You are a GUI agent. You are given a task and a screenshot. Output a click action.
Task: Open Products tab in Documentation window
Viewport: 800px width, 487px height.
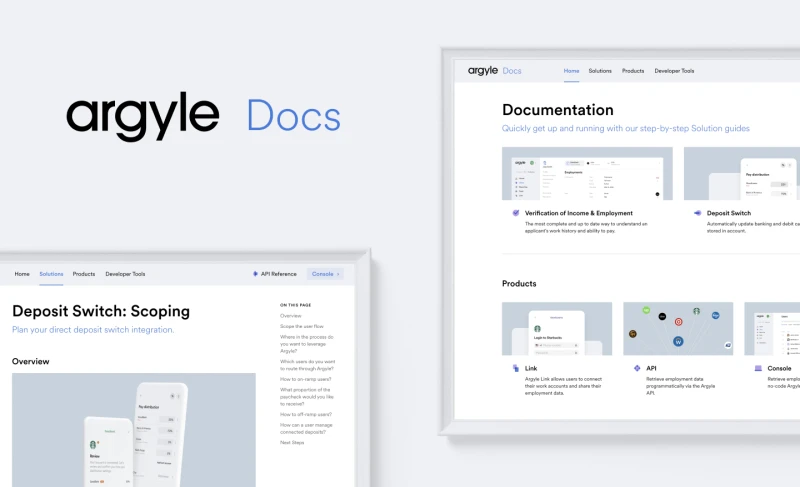(633, 71)
